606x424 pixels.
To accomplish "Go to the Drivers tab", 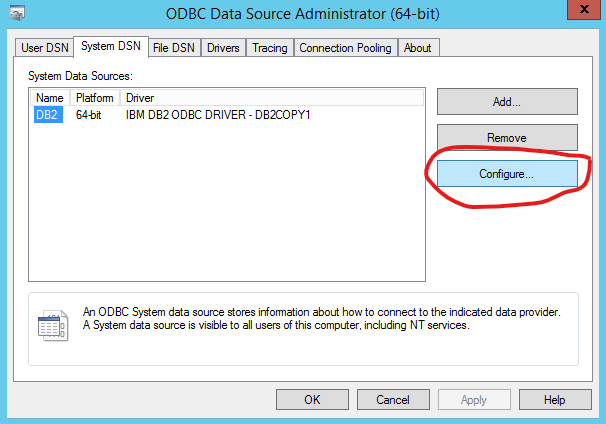I will pyautogui.click(x=224, y=48).
